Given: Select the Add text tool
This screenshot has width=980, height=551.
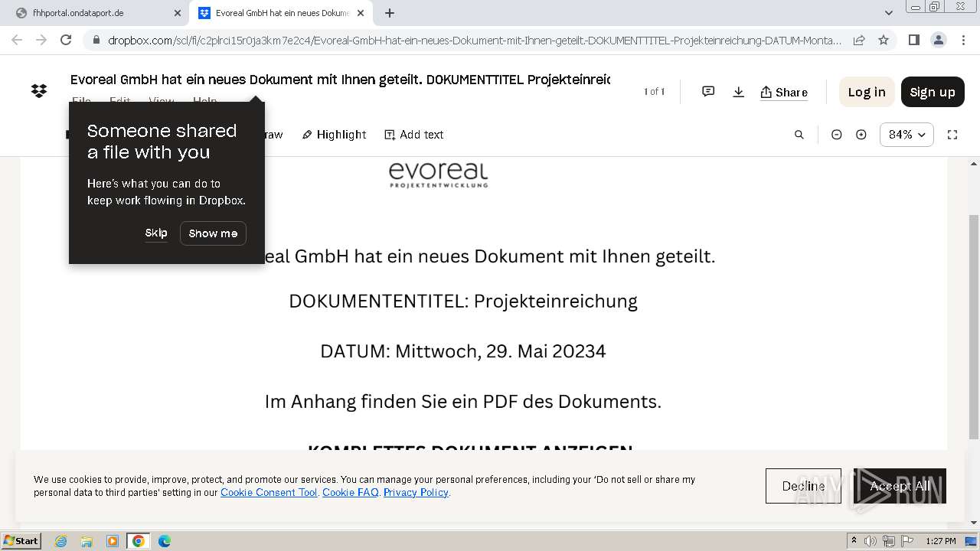Looking at the screenshot, I should [414, 135].
